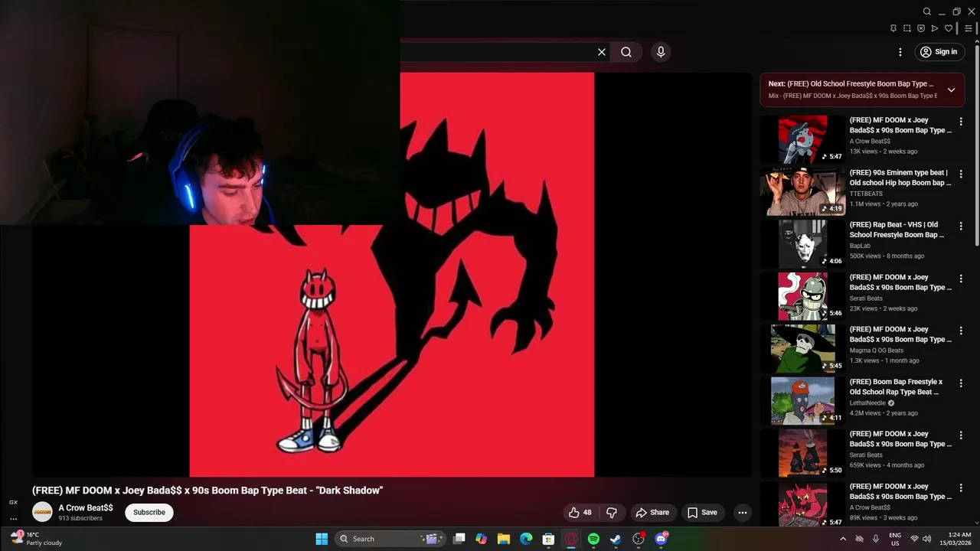Click the red devil video player
Viewport: 980px width, 551px height.
[391, 274]
